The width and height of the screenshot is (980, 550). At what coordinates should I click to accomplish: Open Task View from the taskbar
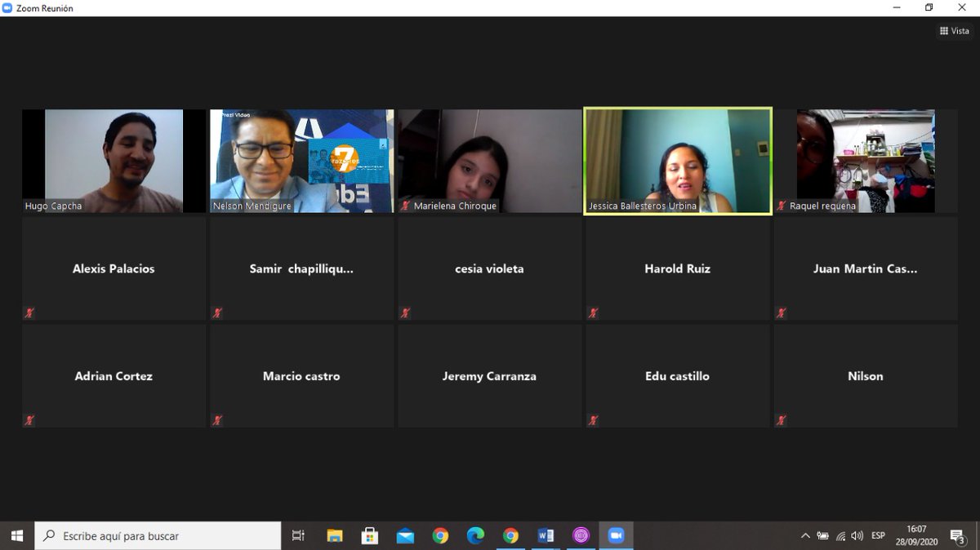(x=298, y=535)
